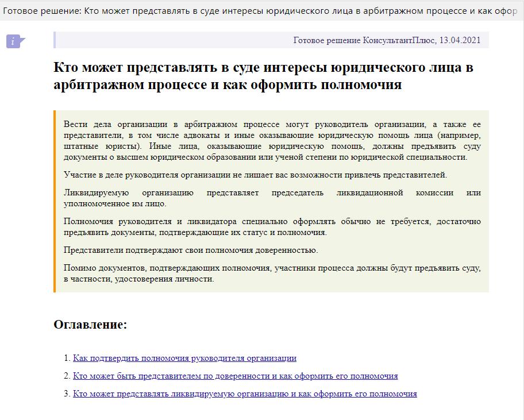Open link about representing 'ликвидируемую организацию'

245,394
